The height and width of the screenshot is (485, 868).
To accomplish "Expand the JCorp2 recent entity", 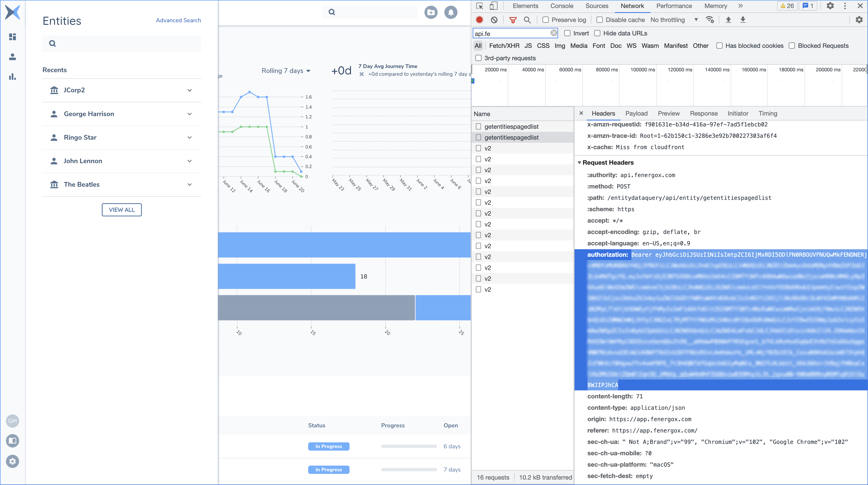I will click(189, 90).
